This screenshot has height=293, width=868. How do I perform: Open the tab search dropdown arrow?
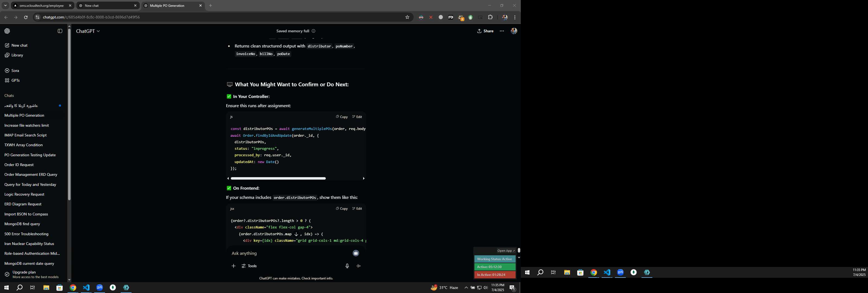tap(5, 6)
